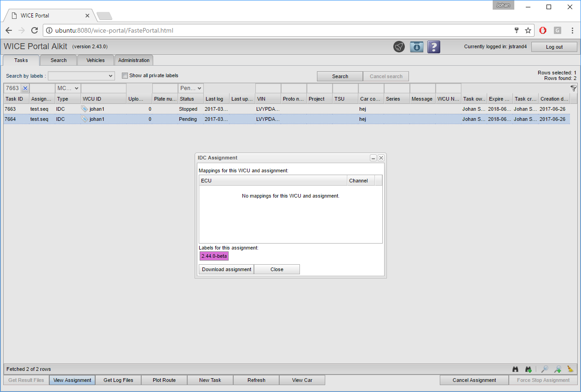The height and width of the screenshot is (392, 581).
Task: Open the Status filter dropdown showing Pen...
Action: pos(191,88)
